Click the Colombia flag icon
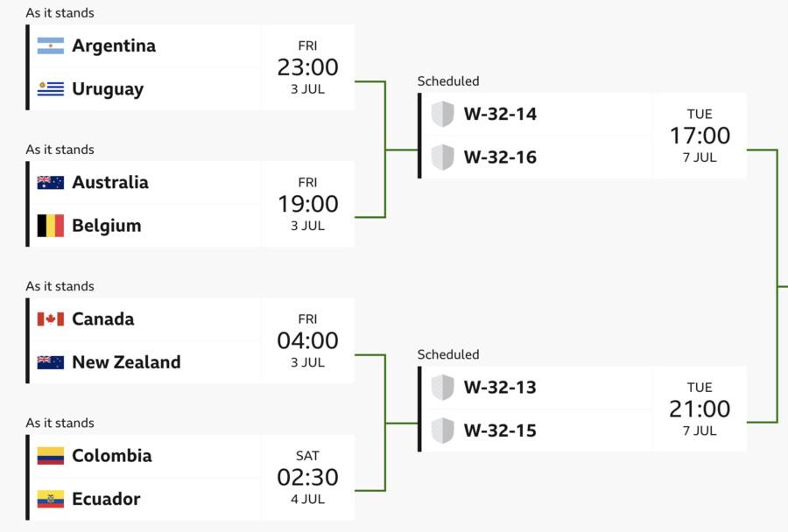788x532 pixels. click(x=51, y=456)
